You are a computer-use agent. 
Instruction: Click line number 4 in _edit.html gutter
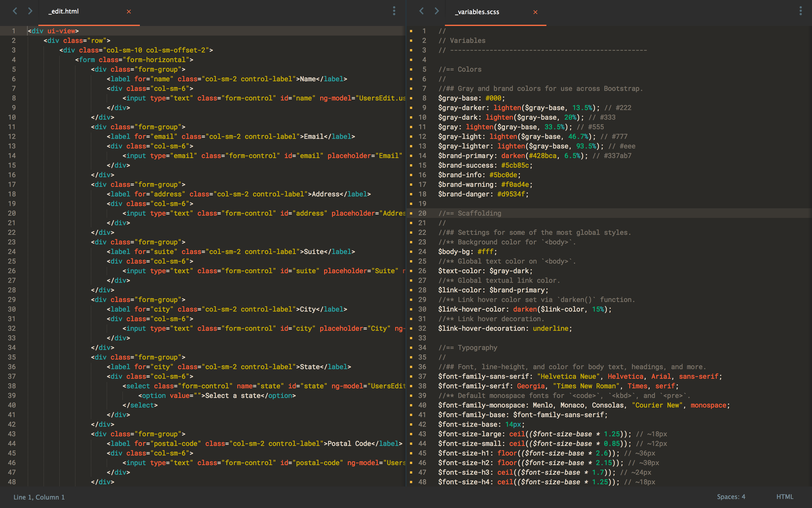[14, 60]
